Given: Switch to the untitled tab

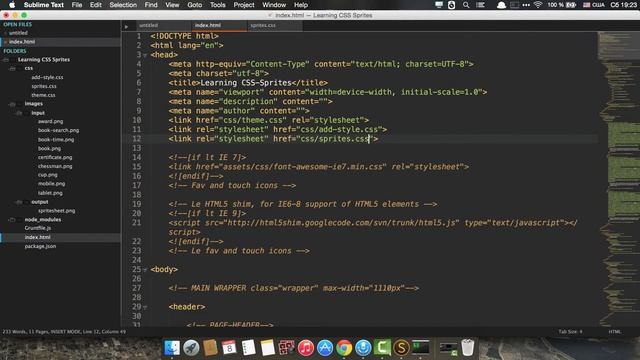Looking at the screenshot, I should [x=163, y=25].
